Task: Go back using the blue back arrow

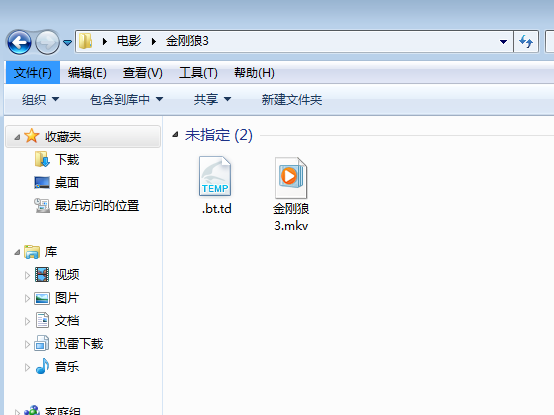Action: pos(19,42)
